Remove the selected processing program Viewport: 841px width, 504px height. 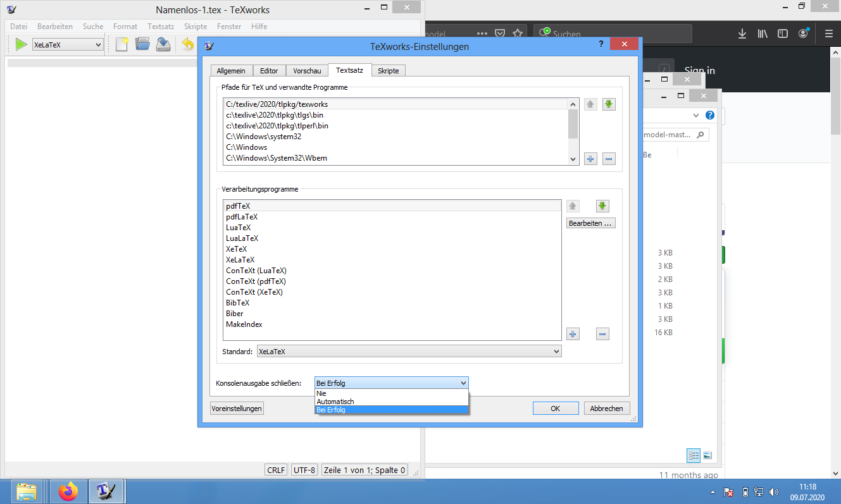(x=602, y=334)
